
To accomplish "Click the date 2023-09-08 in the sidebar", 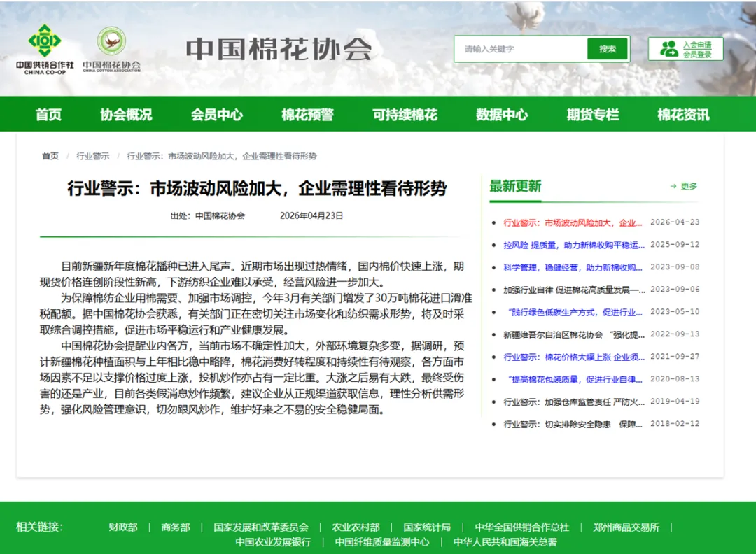I will click(x=675, y=267).
